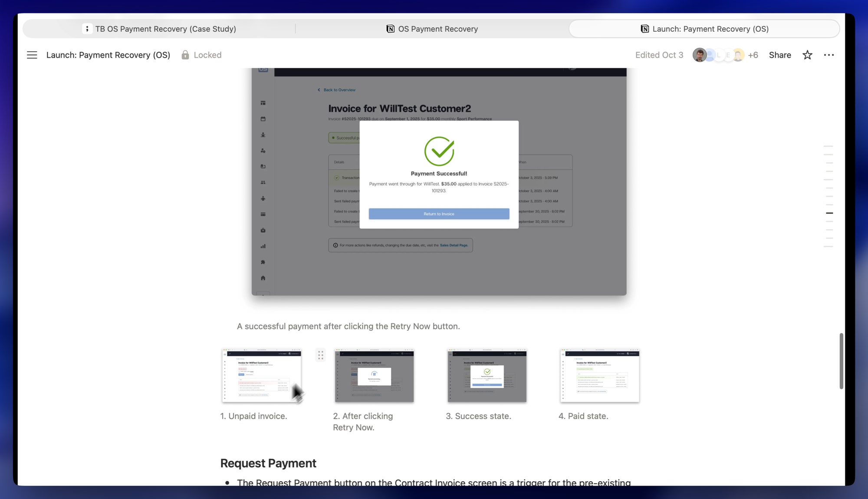Click the Edited Oct 3 timestamp

click(659, 55)
